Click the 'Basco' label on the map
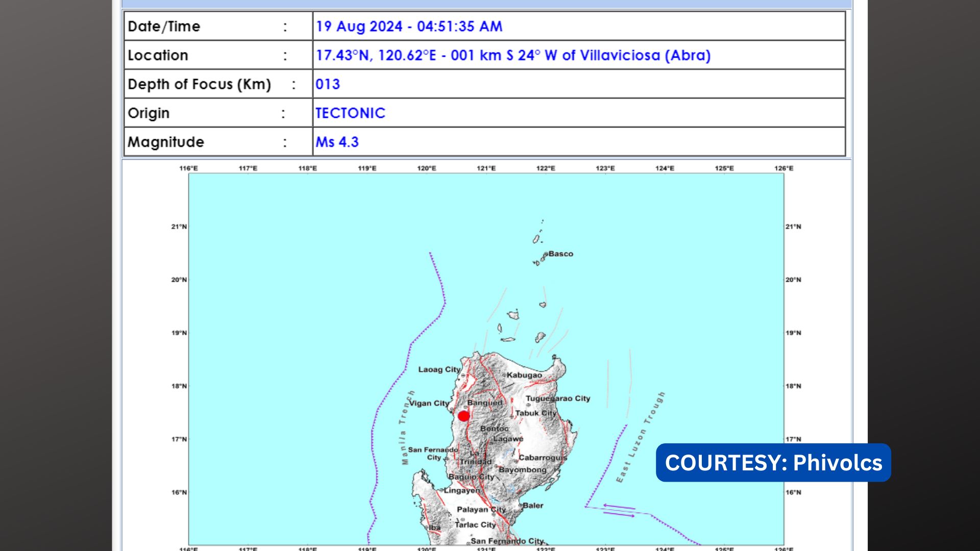 pos(560,254)
